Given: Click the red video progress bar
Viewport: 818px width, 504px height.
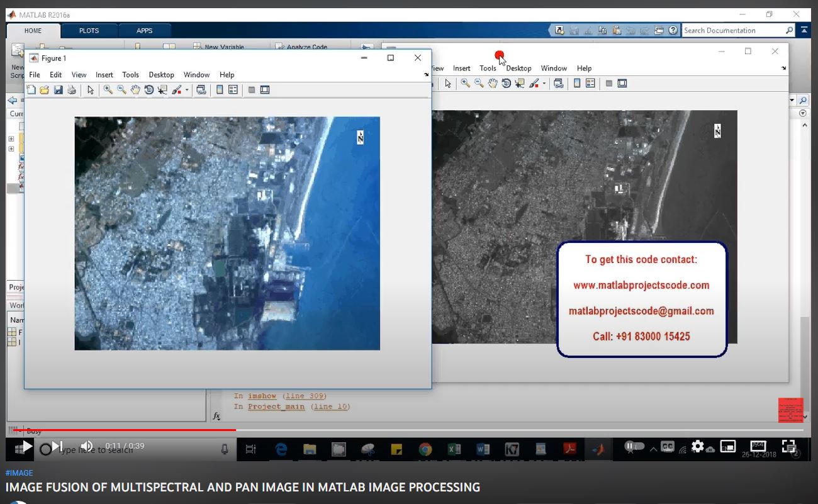Looking at the screenshot, I should [x=126, y=430].
